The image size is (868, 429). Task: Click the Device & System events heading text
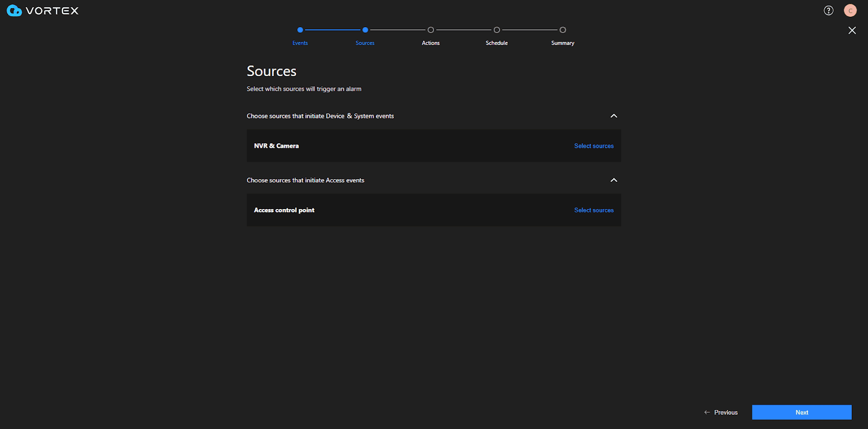[x=320, y=116]
